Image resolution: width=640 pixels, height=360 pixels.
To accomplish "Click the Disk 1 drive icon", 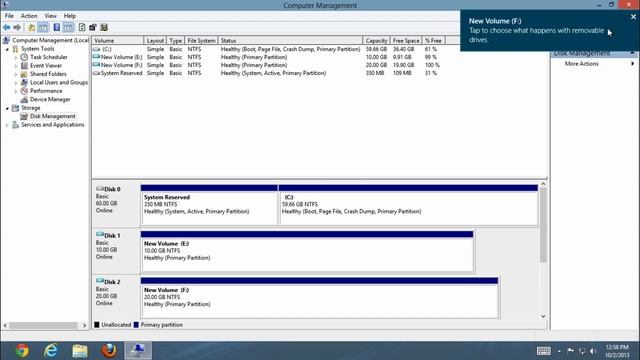I will pyautogui.click(x=100, y=235).
